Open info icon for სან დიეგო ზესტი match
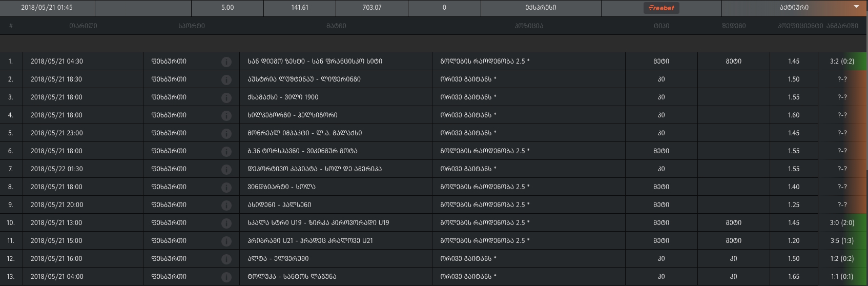868x286 pixels. [226, 62]
